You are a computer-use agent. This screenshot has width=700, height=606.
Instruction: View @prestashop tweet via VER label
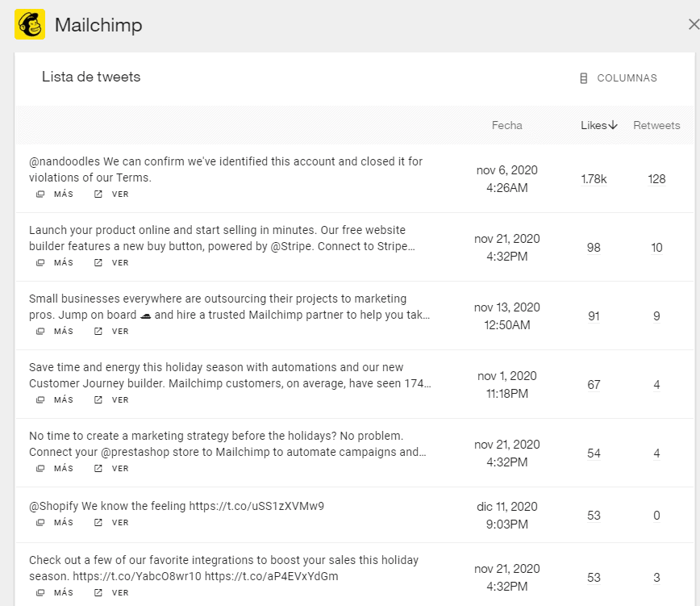pos(120,469)
